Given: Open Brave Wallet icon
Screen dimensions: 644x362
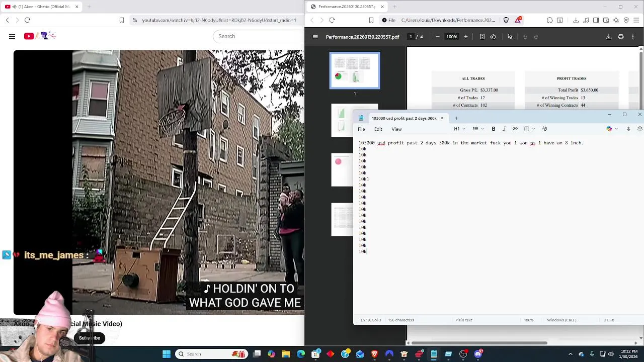Looking at the screenshot, I should tap(606, 20).
